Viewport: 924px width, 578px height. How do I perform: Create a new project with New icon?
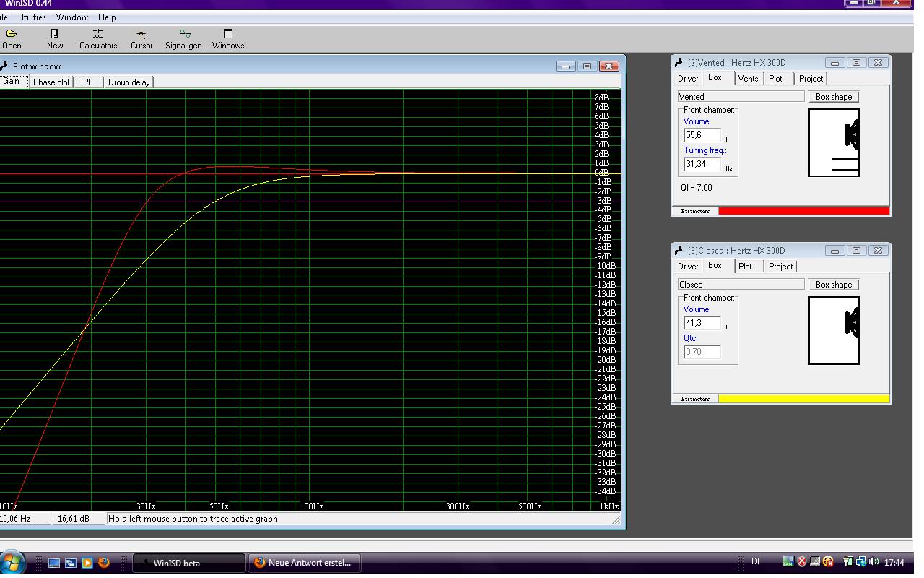point(55,39)
